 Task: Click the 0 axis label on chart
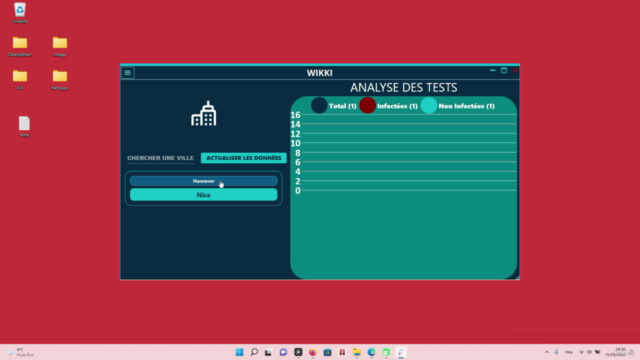(298, 191)
